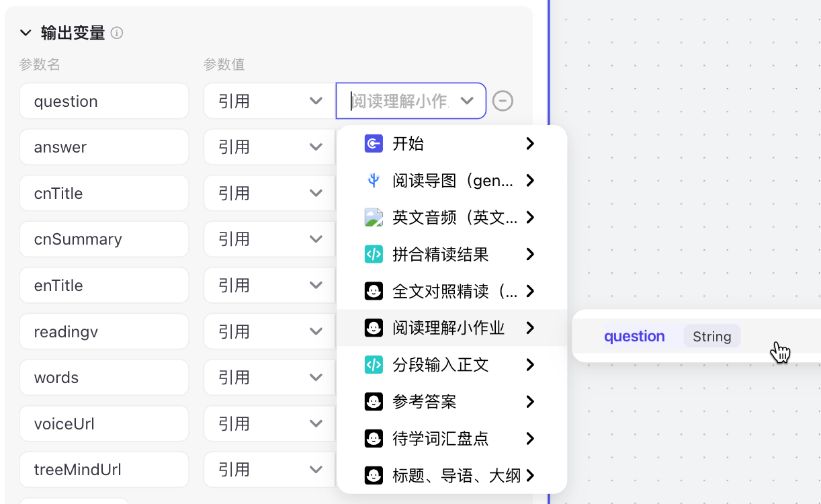Open the 引用 dropdown for treeMindUrl
This screenshot has height=504, width=821.
coord(269,469)
